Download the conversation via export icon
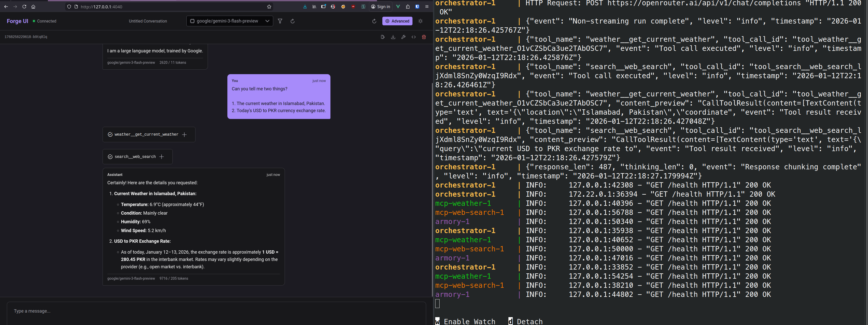Screen dimensions: 868x325 click(393, 37)
